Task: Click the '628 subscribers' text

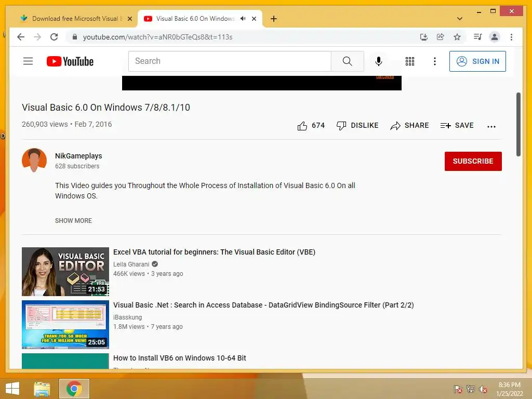Action: [77, 166]
